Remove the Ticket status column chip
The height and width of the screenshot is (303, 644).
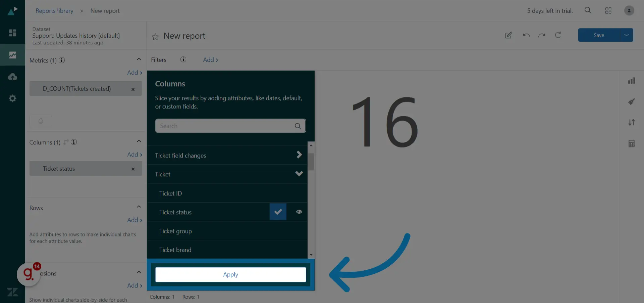(x=133, y=169)
